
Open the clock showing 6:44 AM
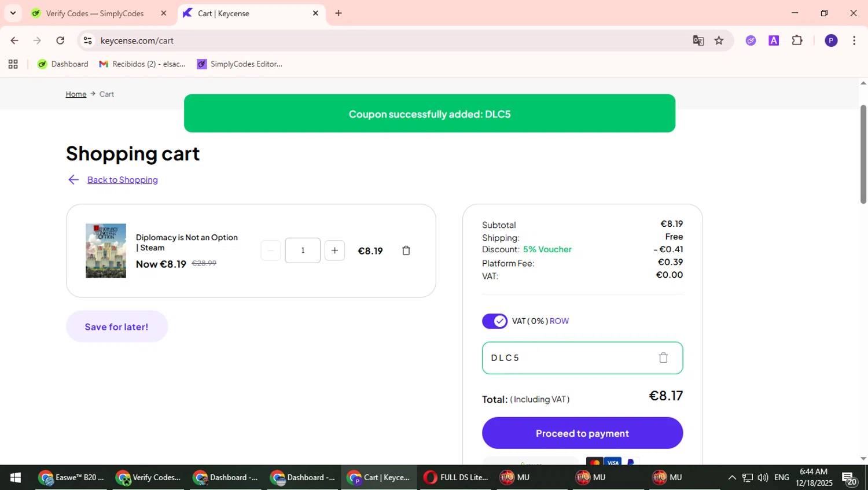(x=814, y=477)
